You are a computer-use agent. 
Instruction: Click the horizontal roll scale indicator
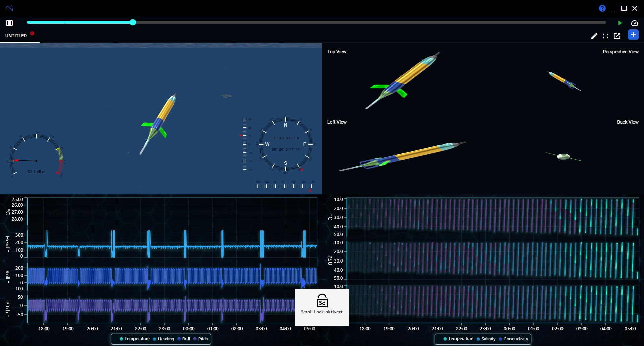[284, 185]
